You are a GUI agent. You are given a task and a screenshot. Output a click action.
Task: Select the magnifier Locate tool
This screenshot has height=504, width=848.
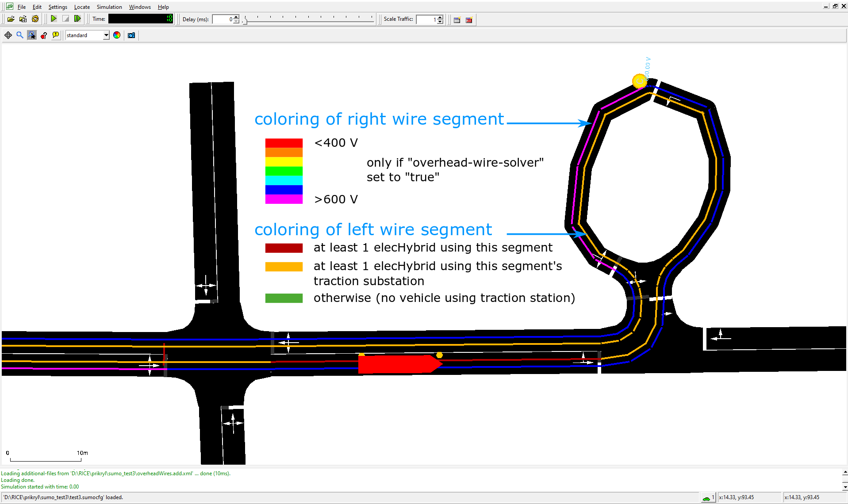20,35
